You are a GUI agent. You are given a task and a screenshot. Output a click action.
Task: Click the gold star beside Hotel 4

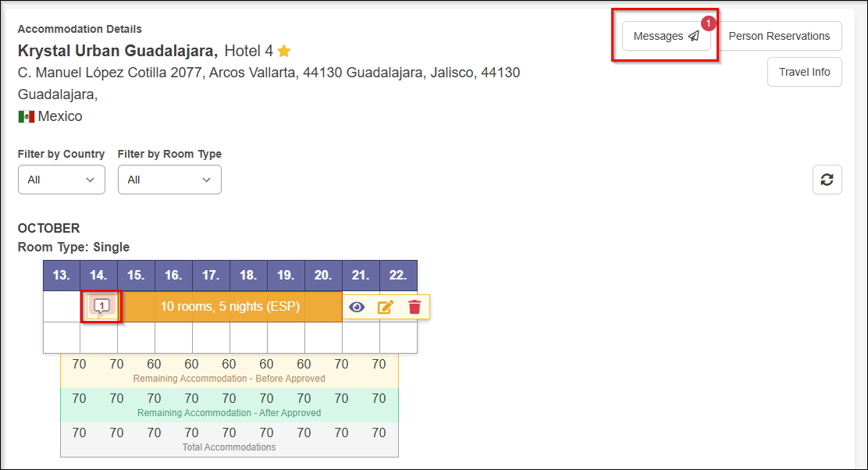284,52
